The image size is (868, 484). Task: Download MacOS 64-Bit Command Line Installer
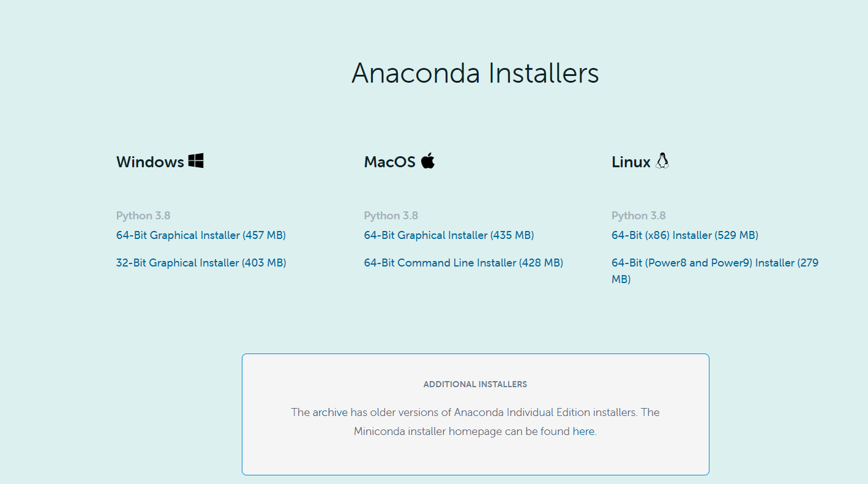463,263
